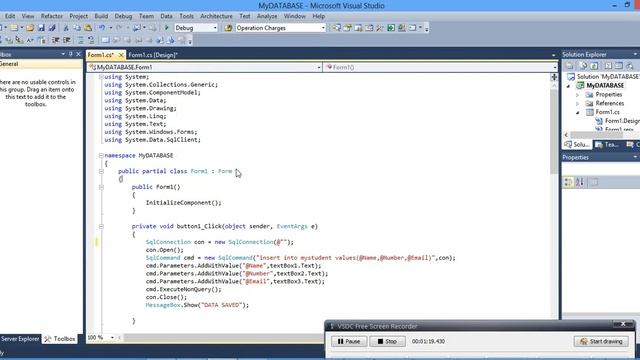Image resolution: width=640 pixels, height=360 pixels.
Task: Click Refresh icon in Solution Explorer toolbar
Action: [x=594, y=66]
